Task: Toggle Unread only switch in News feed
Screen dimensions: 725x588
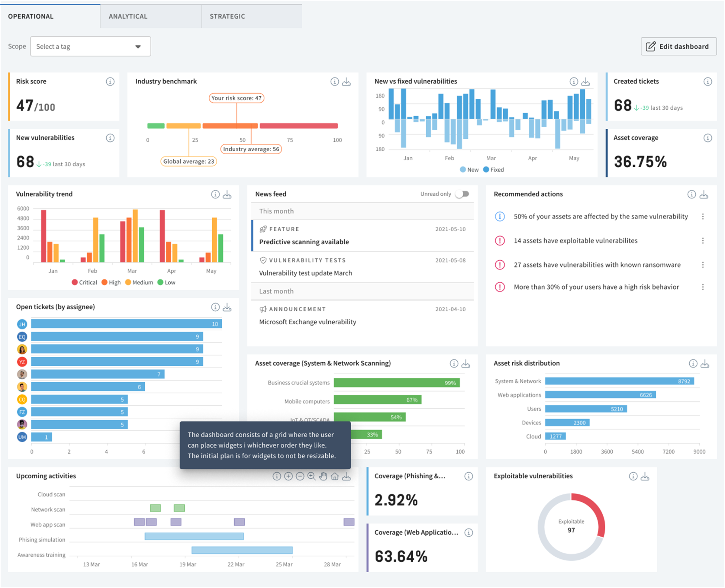Action: point(463,194)
